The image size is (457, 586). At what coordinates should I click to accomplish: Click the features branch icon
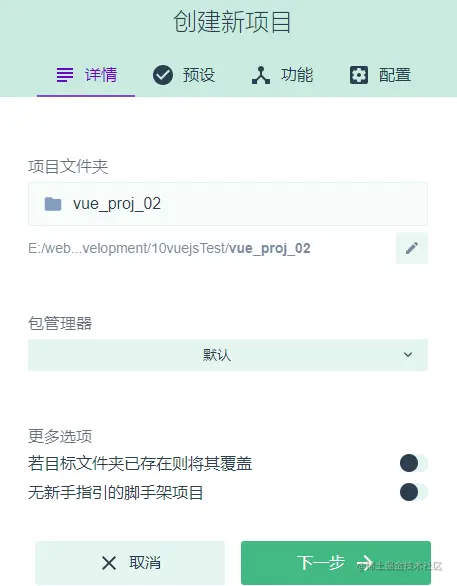(261, 75)
